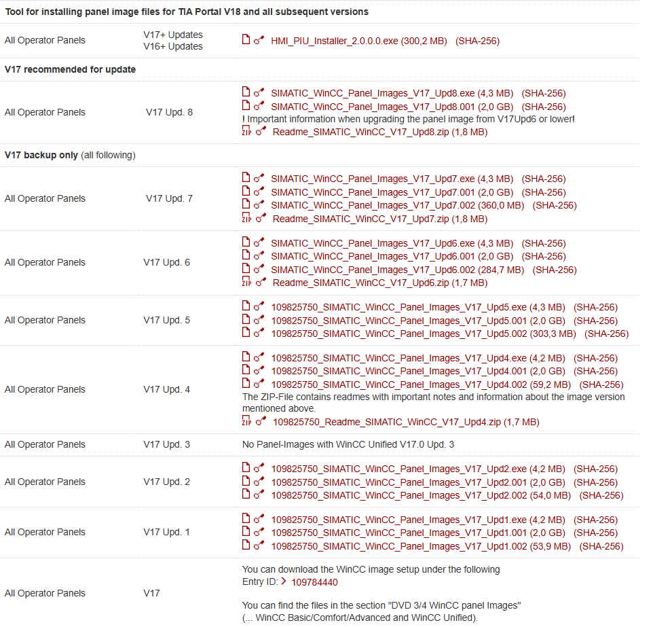672x627 pixels.
Task: Open SHA-256 link for V17_Upd2.exe
Action: coord(595,469)
